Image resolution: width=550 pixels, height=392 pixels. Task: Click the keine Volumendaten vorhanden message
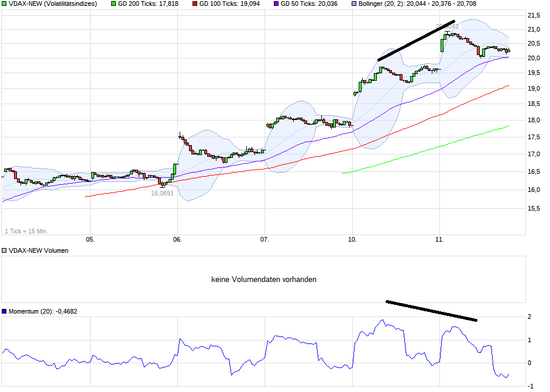coord(264,280)
